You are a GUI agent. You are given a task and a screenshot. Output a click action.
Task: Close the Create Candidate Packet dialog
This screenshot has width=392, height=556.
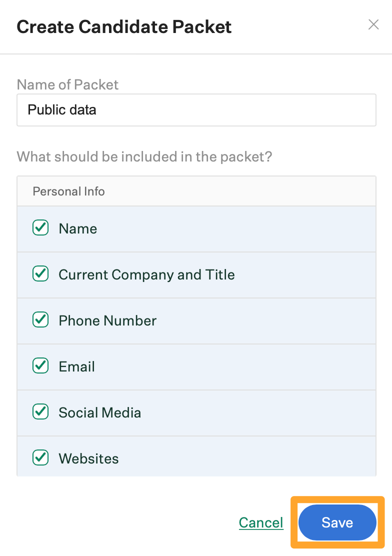pos(373,25)
